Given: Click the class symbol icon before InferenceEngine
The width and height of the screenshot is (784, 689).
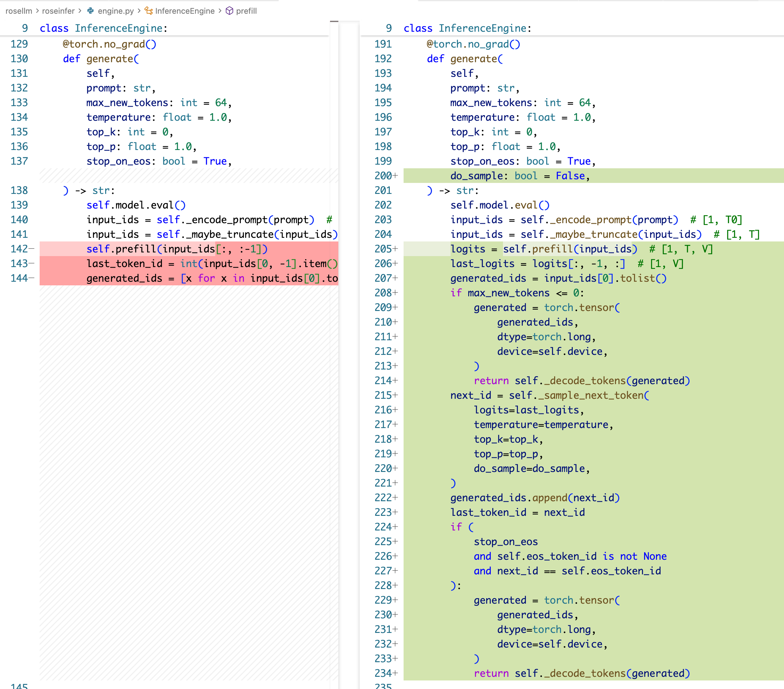Looking at the screenshot, I should (148, 11).
